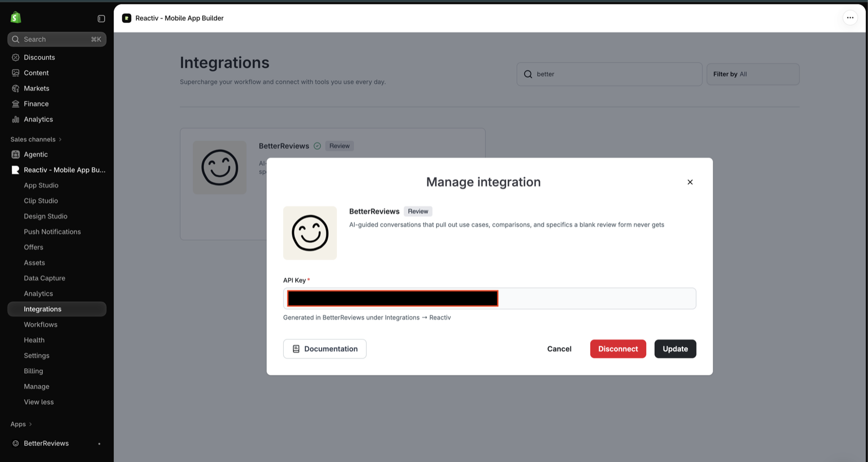The width and height of the screenshot is (868, 462).
Task: Open Health in the sidebar
Action: [34, 340]
